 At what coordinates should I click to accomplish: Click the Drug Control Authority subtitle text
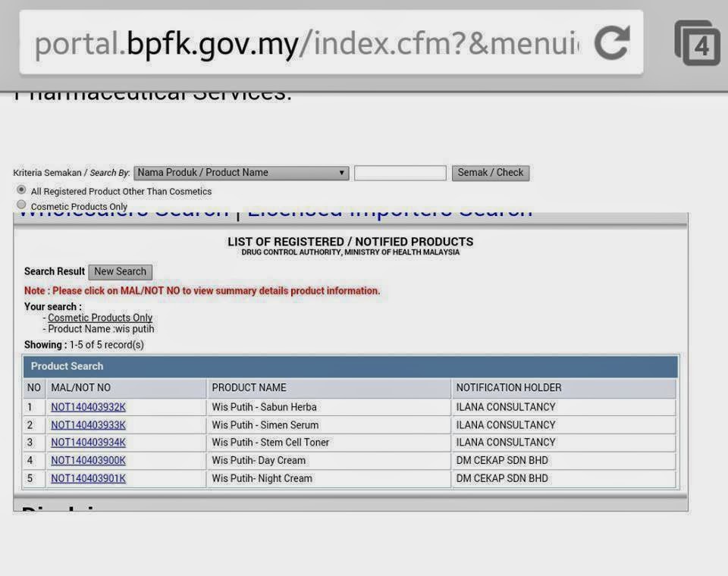pyautogui.click(x=350, y=252)
